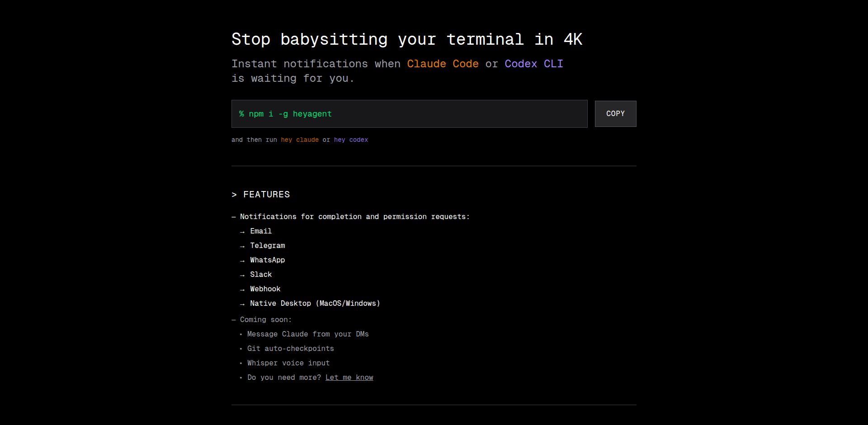Image resolution: width=868 pixels, height=425 pixels.
Task: Click the FEATURES heading
Action: [x=261, y=195]
